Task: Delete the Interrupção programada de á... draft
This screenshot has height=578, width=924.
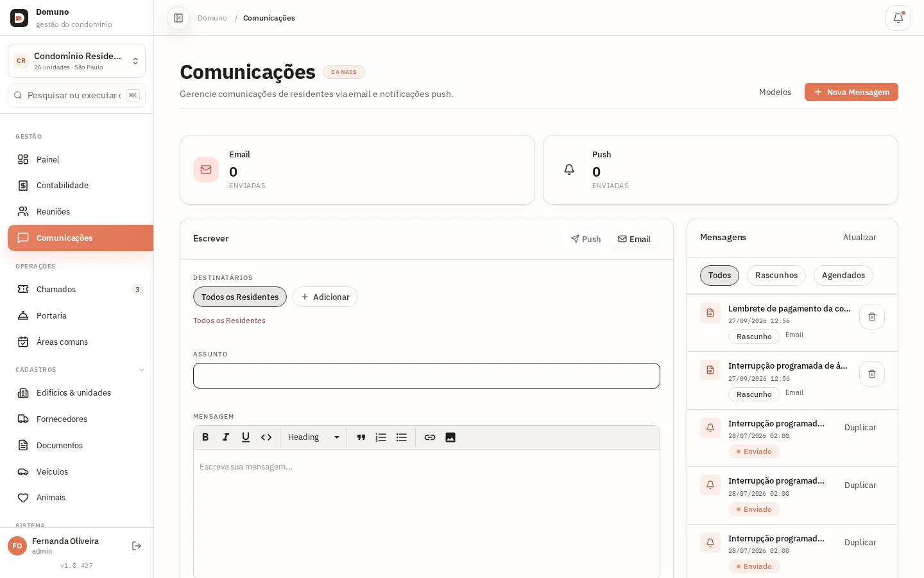Action: click(x=872, y=374)
